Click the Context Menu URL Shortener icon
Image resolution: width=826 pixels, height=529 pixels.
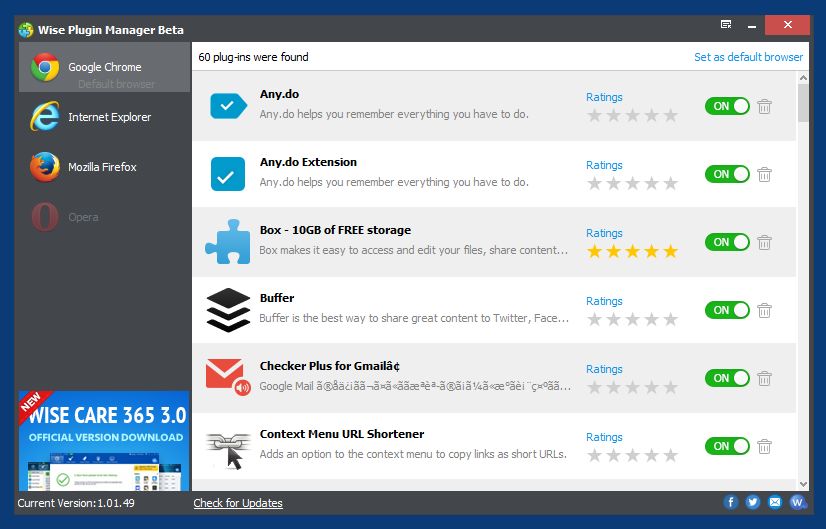point(228,449)
